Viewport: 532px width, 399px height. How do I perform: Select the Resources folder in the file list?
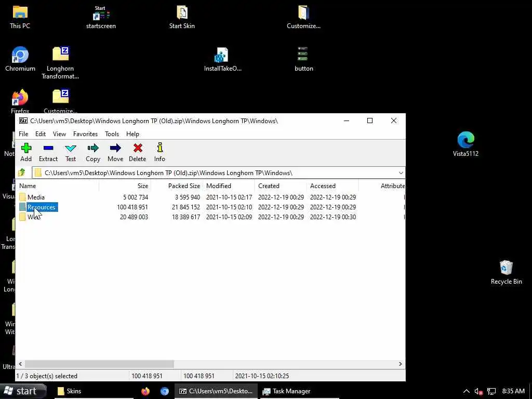click(x=41, y=207)
